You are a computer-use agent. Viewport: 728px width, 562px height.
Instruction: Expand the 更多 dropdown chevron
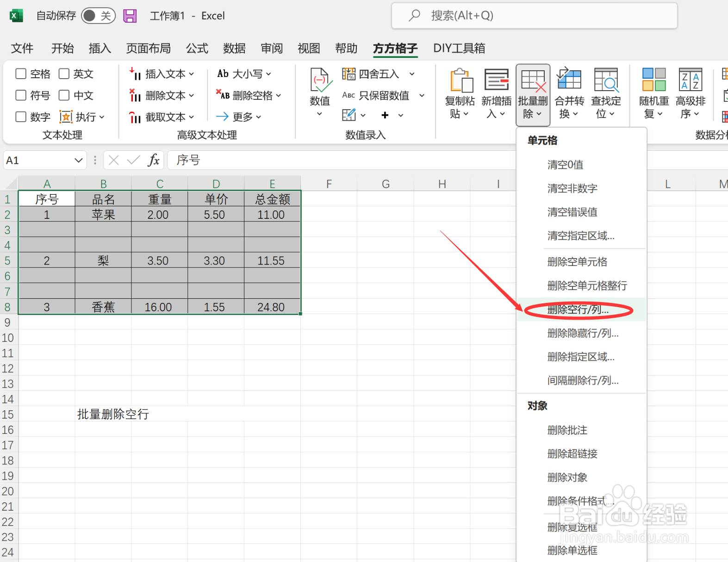(x=259, y=117)
